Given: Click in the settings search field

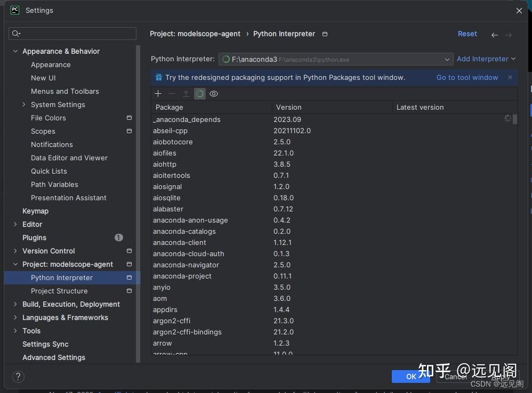Looking at the screenshot, I should [x=73, y=33].
